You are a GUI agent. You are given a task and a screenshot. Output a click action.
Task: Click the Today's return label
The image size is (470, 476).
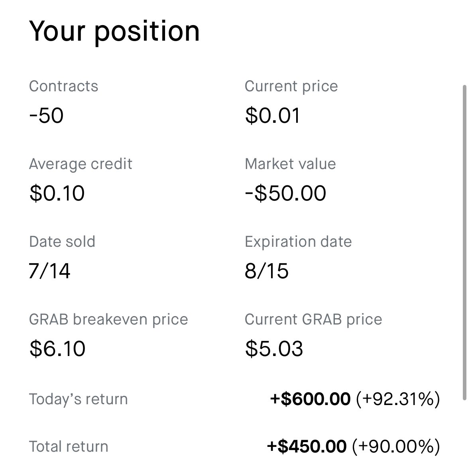pyautogui.click(x=78, y=399)
